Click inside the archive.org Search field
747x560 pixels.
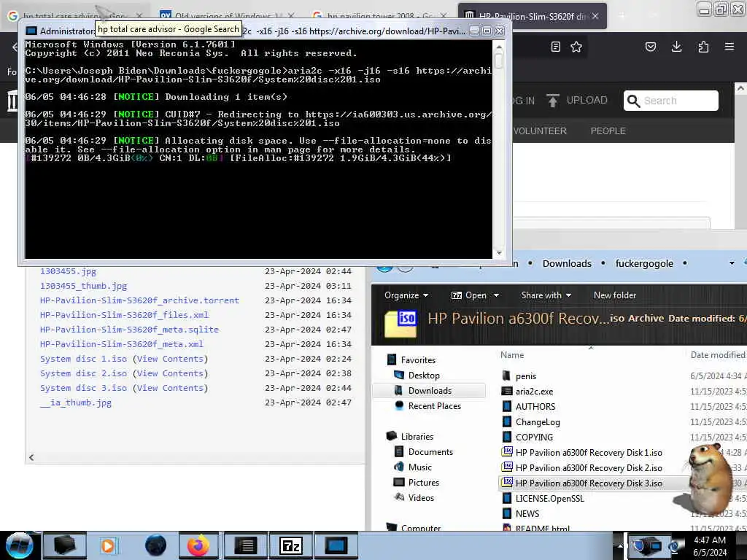(671, 101)
